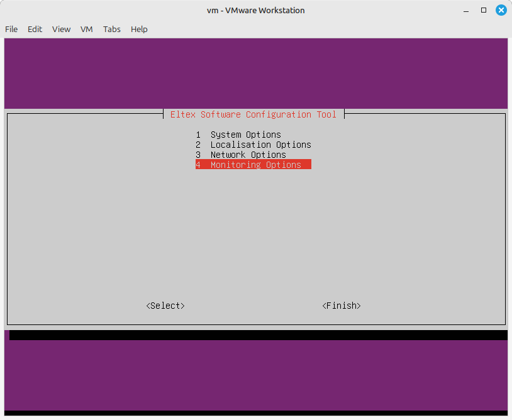Minimize the VMware Workstation window
Viewport: 512px width, 420px height.
click(466, 11)
